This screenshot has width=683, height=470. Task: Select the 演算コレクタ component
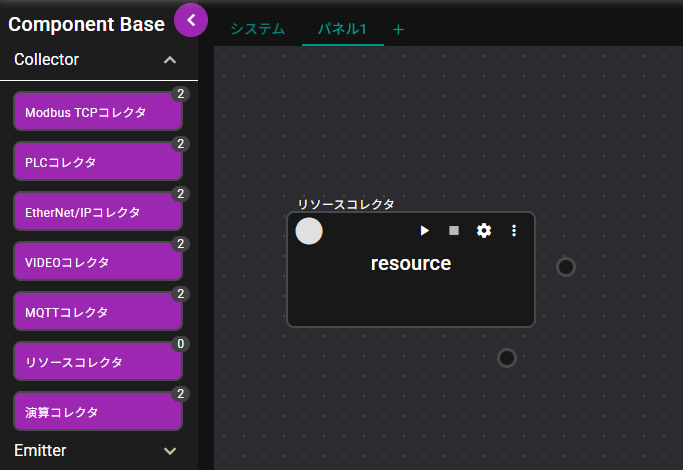click(98, 412)
